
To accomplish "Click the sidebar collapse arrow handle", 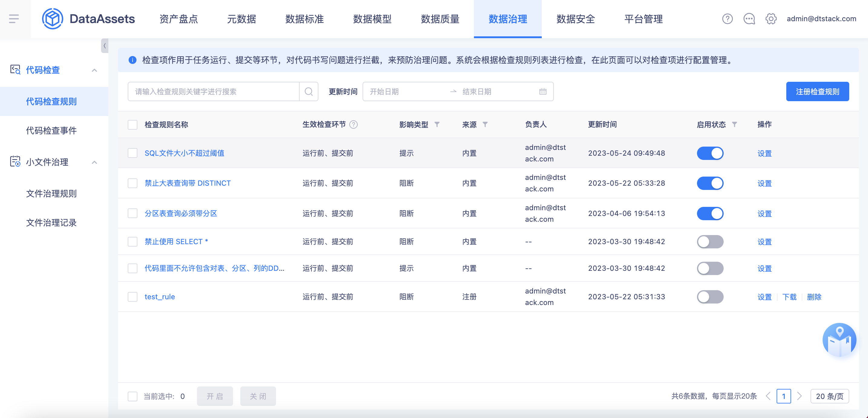I will coord(104,46).
